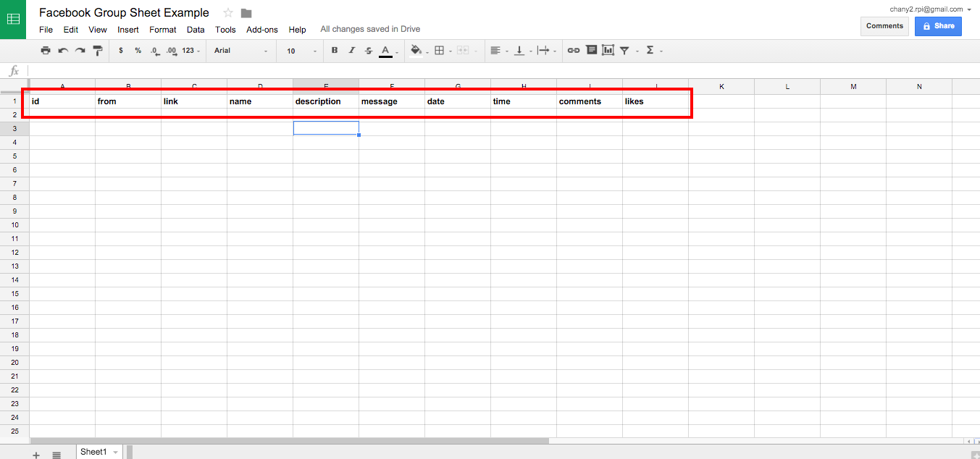Open the move-to-folder icon
The width and height of the screenshot is (980, 459).
click(x=246, y=13)
